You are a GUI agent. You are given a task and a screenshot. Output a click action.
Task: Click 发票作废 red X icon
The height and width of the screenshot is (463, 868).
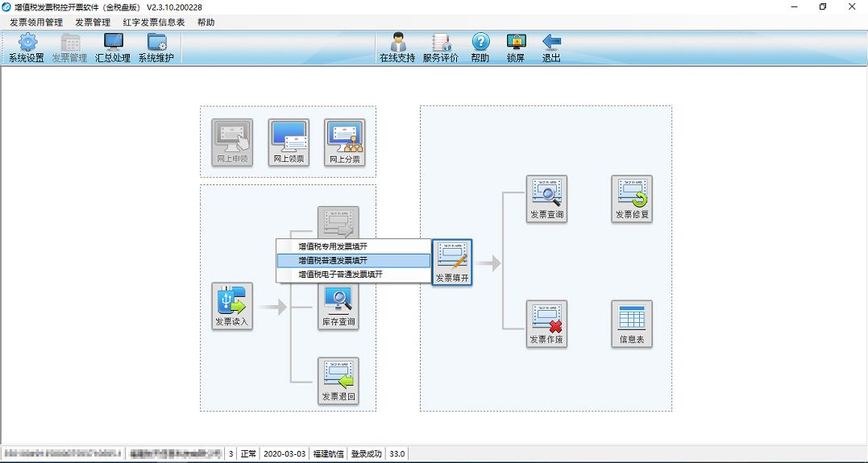[547, 325]
